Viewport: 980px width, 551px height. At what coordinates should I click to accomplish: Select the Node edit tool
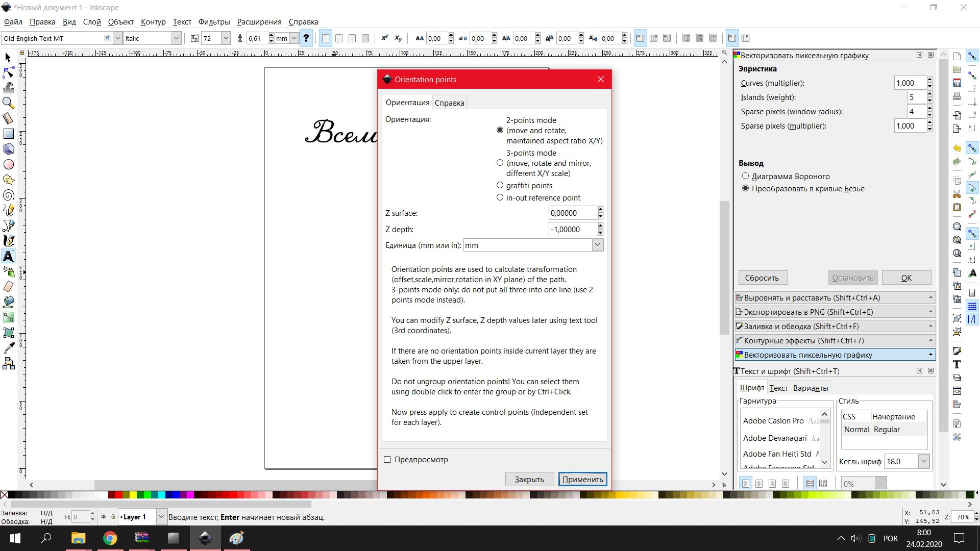tap(9, 72)
